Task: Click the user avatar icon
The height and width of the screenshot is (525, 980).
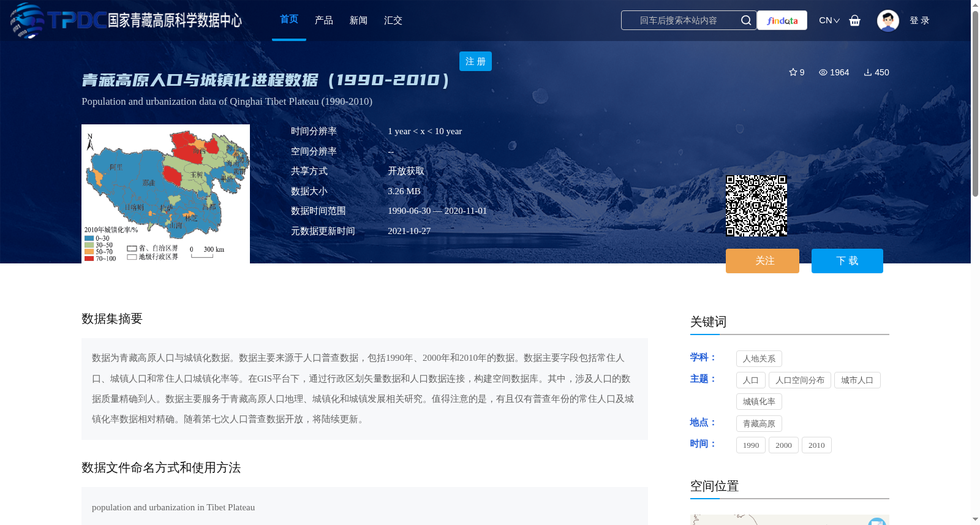Action: point(888,20)
